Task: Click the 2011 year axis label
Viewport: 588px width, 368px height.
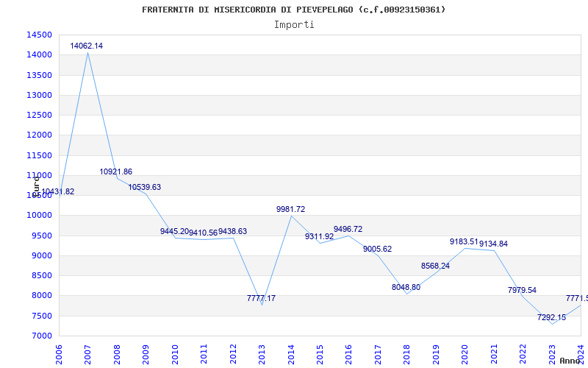Action: [204, 355]
